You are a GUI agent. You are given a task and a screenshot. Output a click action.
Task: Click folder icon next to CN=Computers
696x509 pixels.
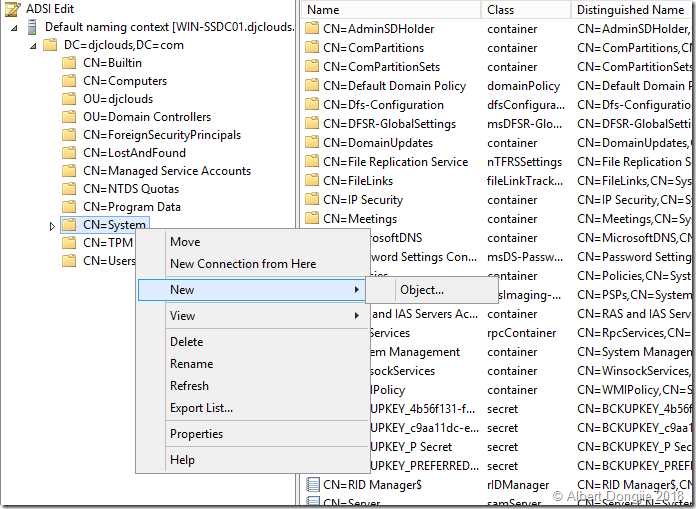click(x=69, y=81)
